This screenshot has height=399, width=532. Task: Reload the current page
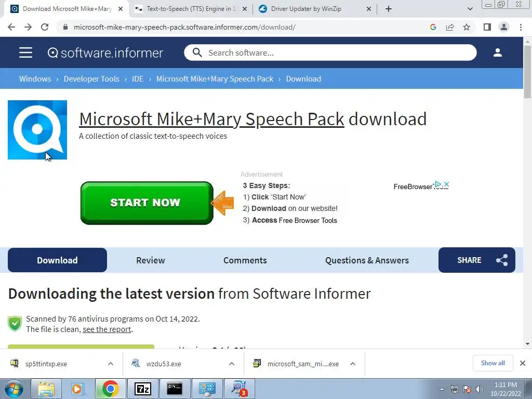[x=45, y=27]
